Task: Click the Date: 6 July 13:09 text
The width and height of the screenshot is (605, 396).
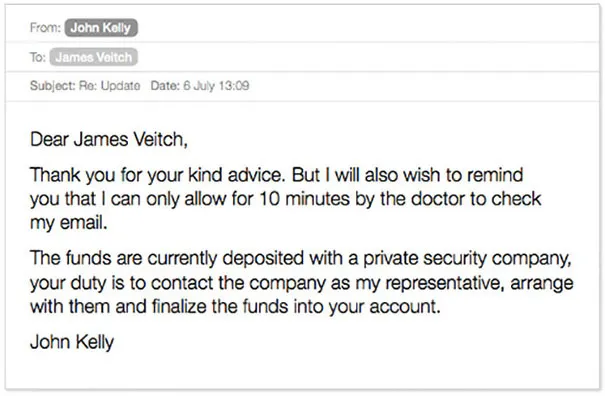Action: [x=200, y=85]
